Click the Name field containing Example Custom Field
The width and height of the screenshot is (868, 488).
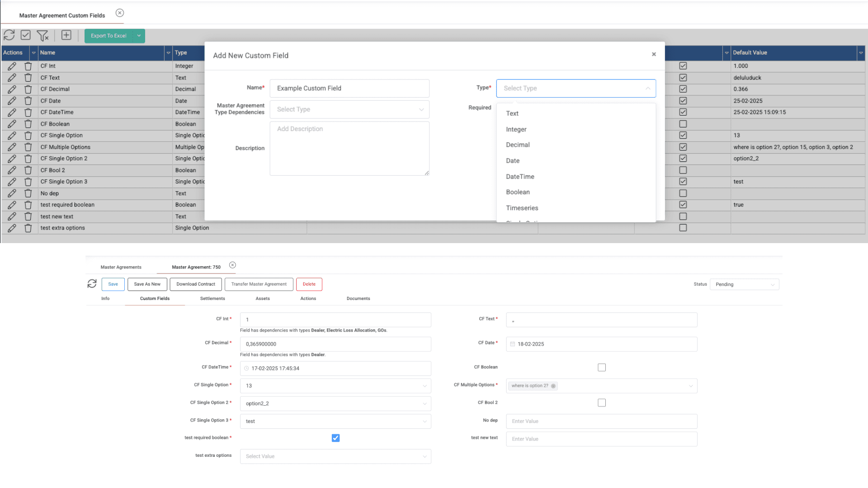tap(349, 89)
